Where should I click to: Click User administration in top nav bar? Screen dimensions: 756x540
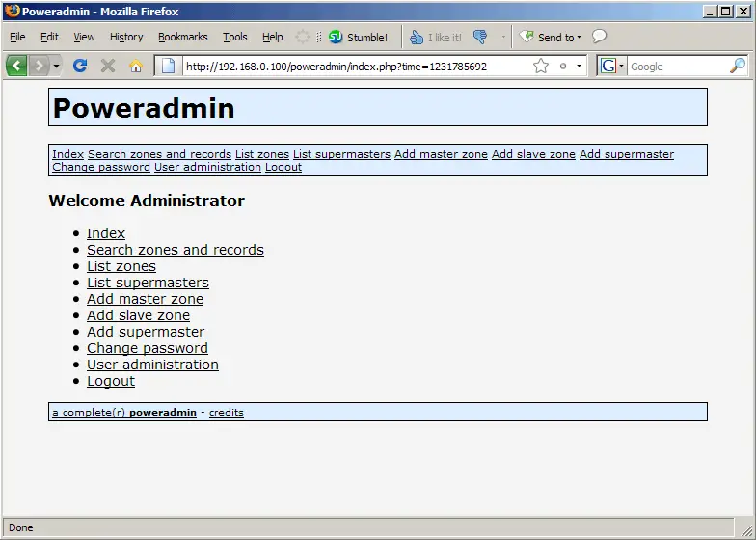(x=208, y=167)
